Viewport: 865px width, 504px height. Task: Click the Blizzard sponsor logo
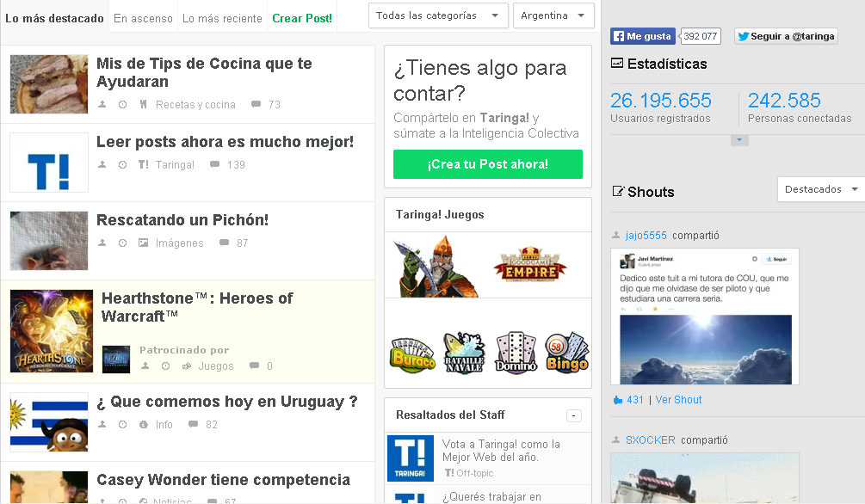point(116,359)
